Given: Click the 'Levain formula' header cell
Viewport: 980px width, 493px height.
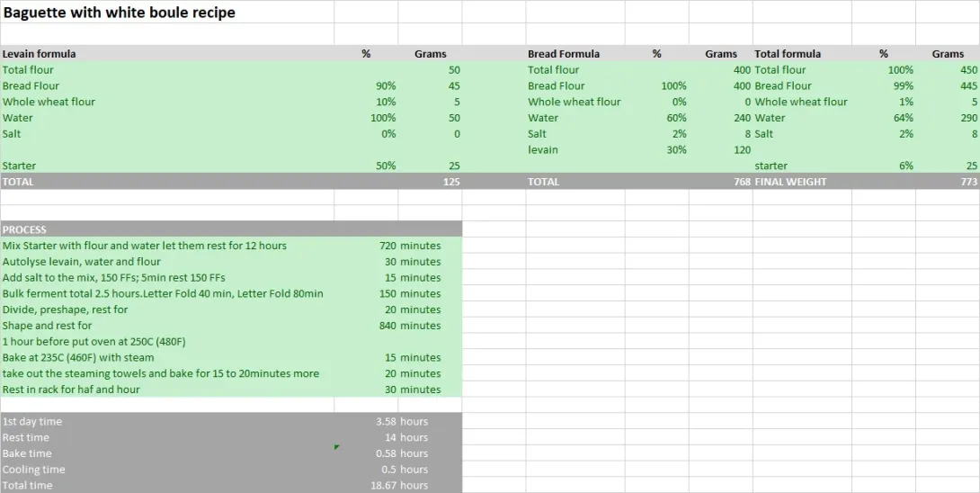Looking at the screenshot, I should (40, 54).
